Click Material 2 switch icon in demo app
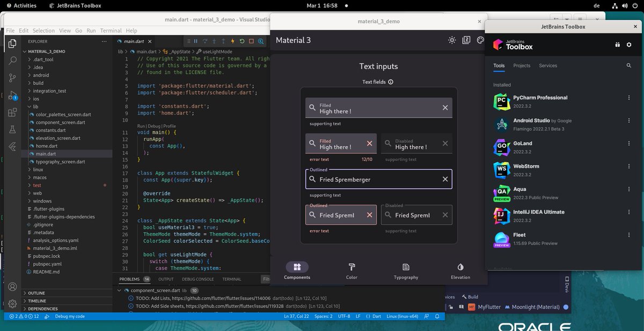Screen dimensions: 644x331 pos(466,40)
